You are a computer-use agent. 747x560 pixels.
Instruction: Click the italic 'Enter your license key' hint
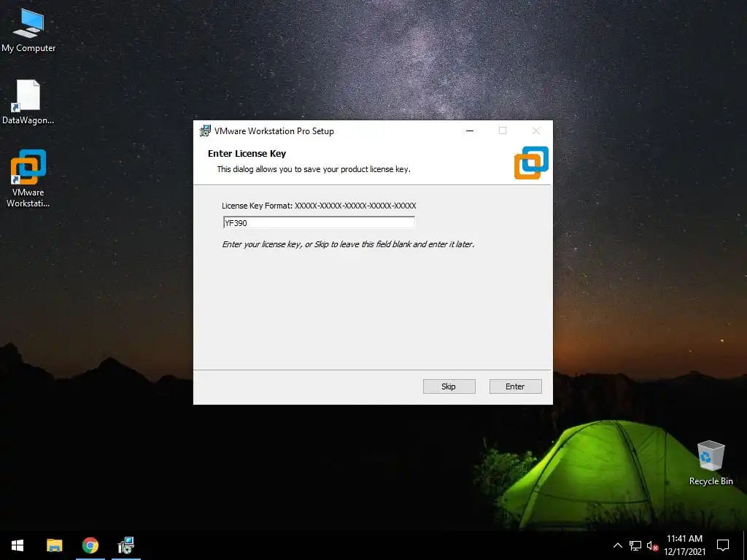[348, 244]
